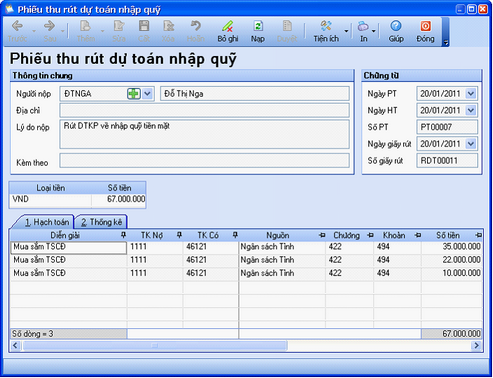Select amount cell 22.000.000

[x=452, y=260]
